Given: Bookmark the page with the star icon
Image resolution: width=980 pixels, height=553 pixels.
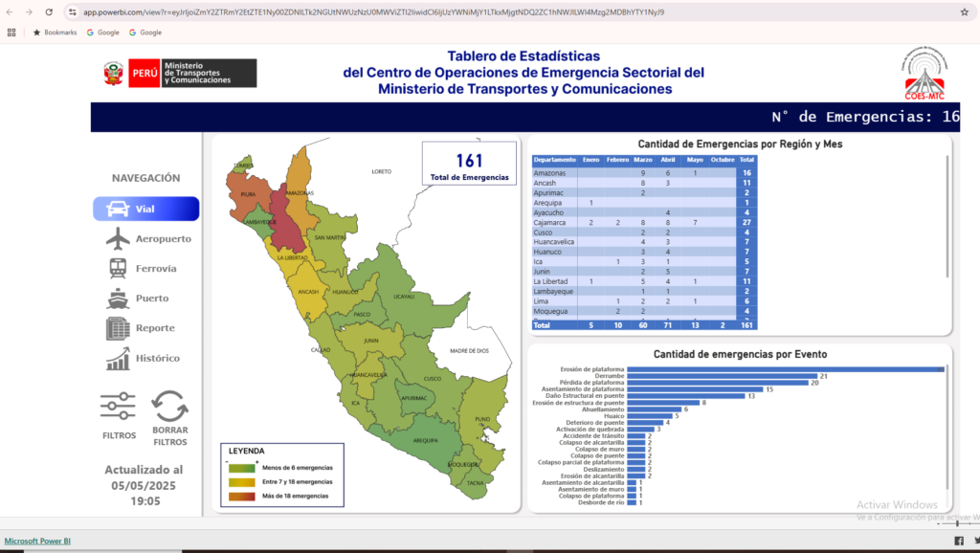Looking at the screenshot, I should tap(965, 11).
